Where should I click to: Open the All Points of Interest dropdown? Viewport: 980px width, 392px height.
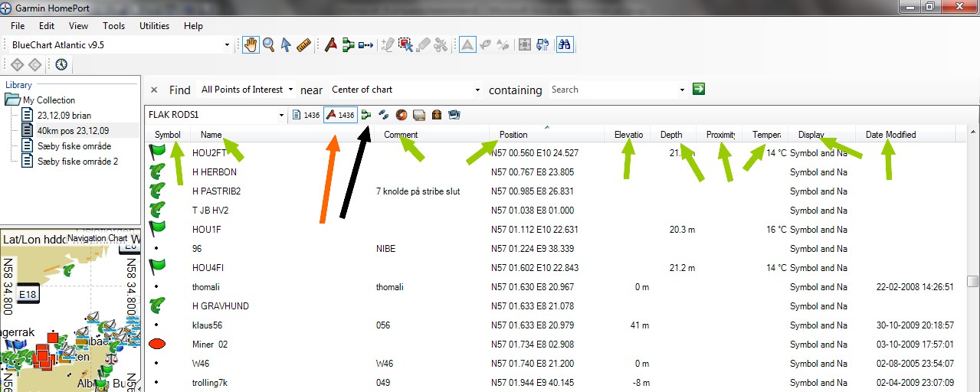point(290,90)
